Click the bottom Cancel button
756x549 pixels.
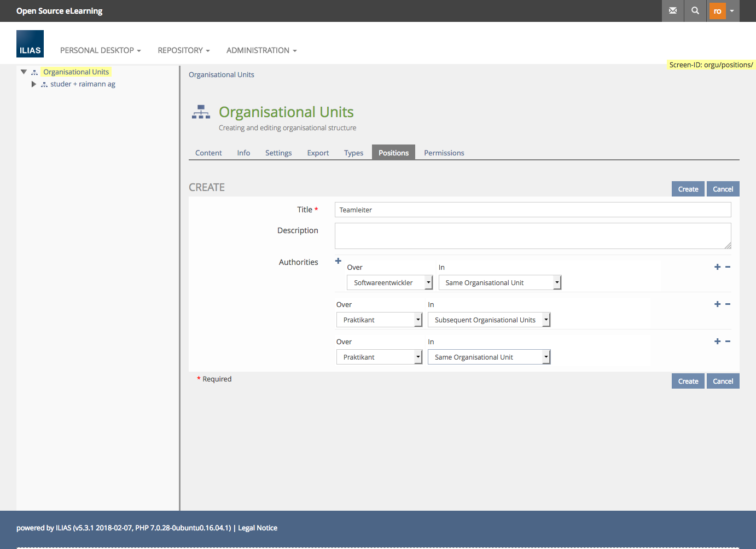point(723,381)
